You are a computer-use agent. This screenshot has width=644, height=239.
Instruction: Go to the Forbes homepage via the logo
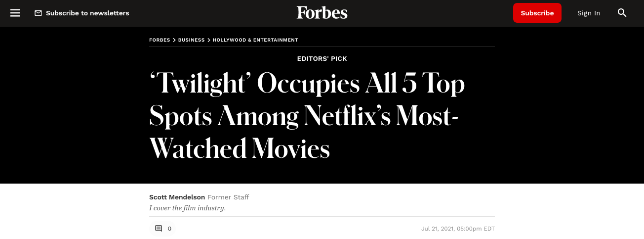pos(322,13)
